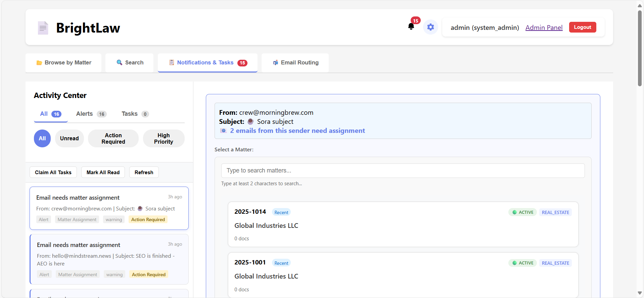
Task: Click the folder icon on Browse by Matter
Action: pyautogui.click(x=39, y=63)
